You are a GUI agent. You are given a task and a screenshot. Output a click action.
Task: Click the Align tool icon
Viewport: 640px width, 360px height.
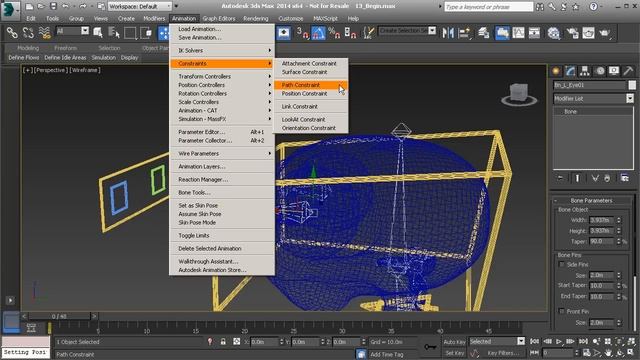(x=464, y=33)
